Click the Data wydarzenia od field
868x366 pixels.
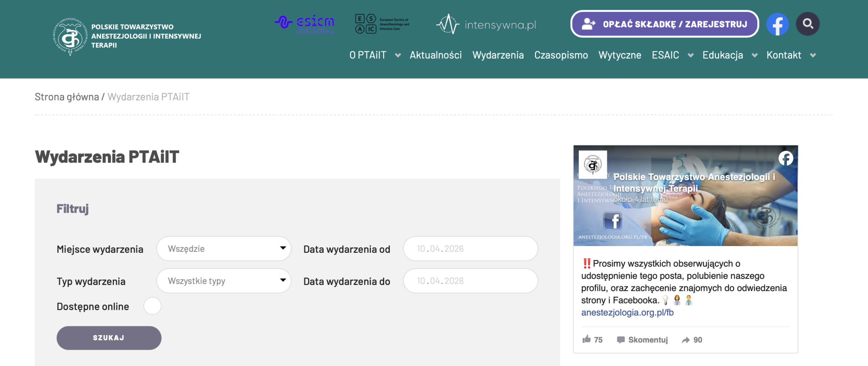click(470, 248)
